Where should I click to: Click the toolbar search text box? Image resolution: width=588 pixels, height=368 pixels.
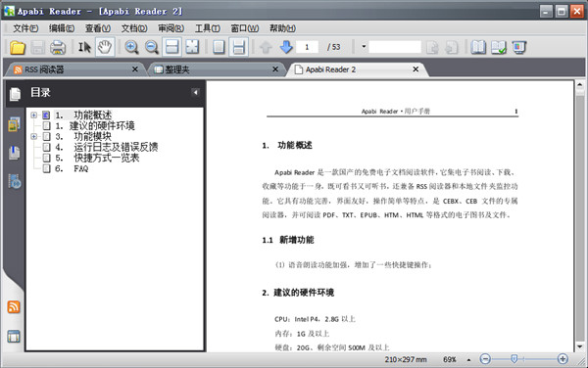click(x=395, y=47)
